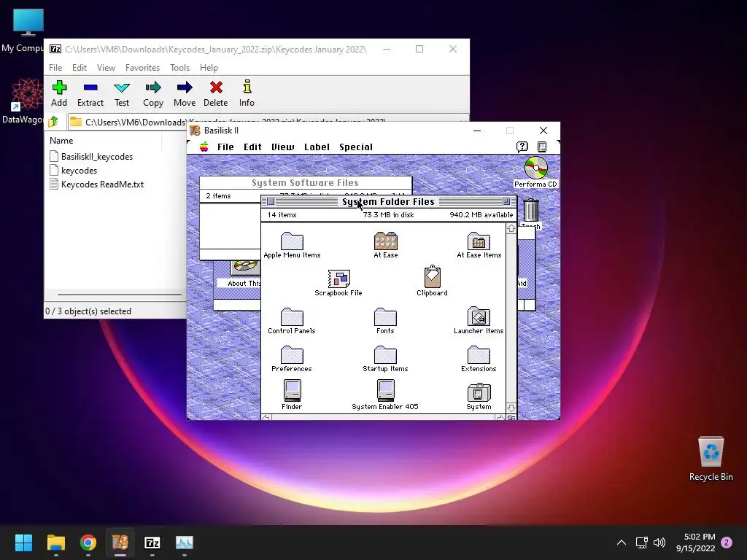Click the Add button in 7-Zip toolbar
The width and height of the screenshot is (747, 560).
(x=59, y=94)
